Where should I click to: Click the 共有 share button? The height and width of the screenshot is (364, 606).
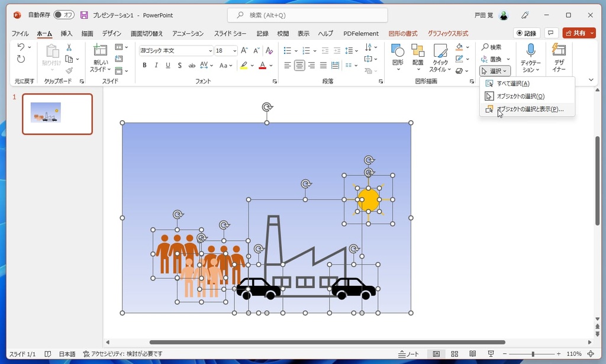click(575, 33)
